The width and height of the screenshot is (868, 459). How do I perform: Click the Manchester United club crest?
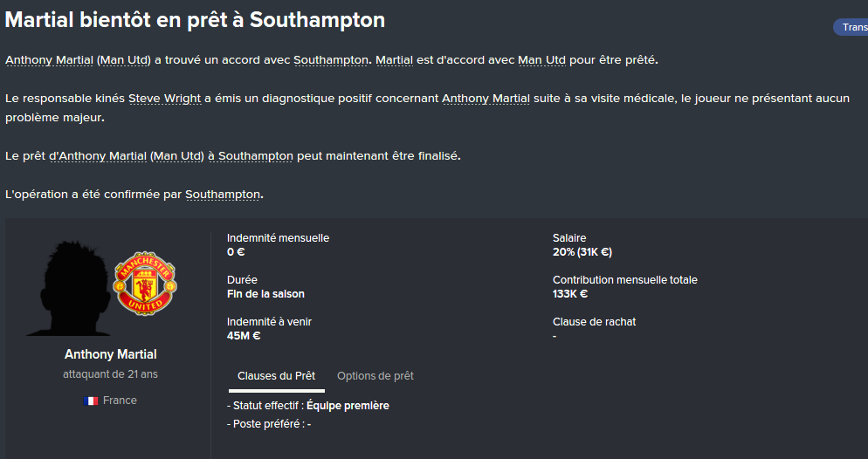pyautogui.click(x=145, y=283)
